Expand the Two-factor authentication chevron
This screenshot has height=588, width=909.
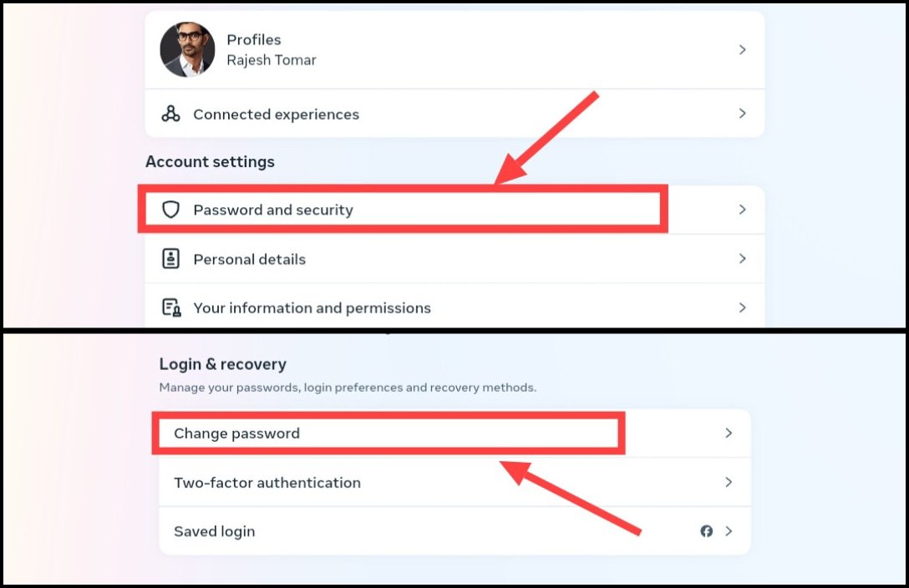point(729,482)
